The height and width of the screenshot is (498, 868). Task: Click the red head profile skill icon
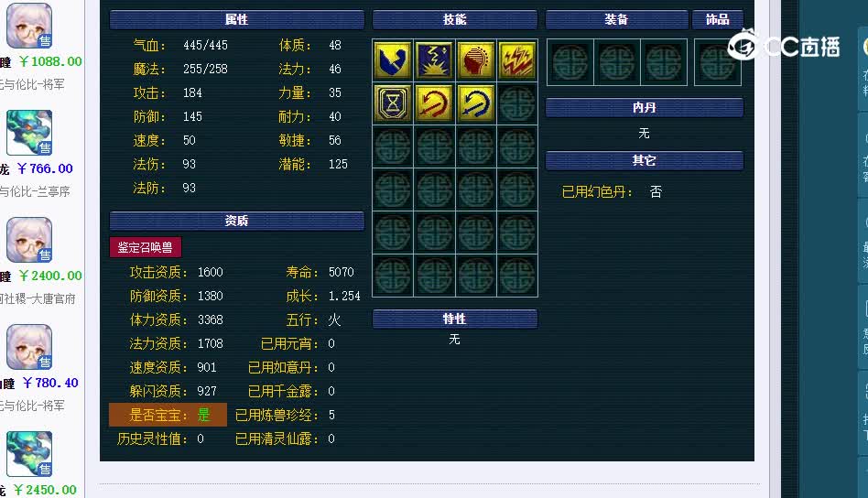475,60
